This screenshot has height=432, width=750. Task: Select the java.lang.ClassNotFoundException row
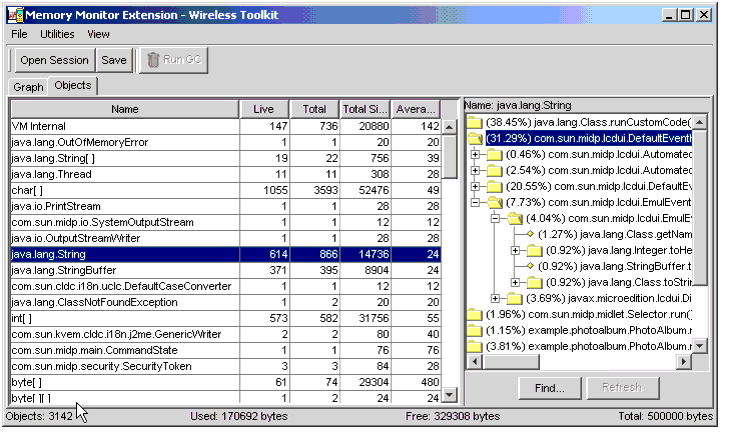click(225, 302)
